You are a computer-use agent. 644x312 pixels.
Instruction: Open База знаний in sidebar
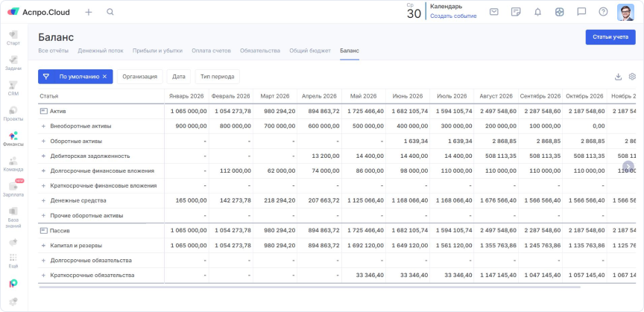point(13,218)
